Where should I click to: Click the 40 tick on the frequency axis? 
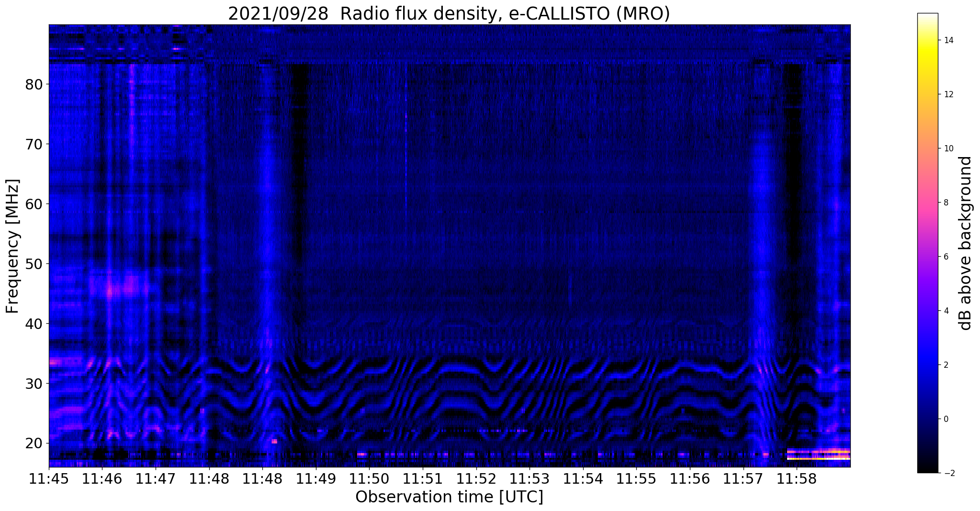(34, 324)
